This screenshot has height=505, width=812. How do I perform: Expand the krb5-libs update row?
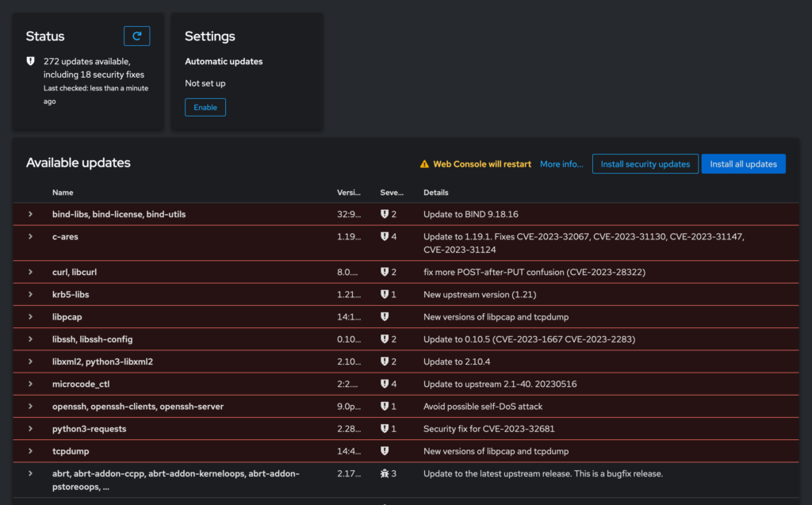click(30, 294)
